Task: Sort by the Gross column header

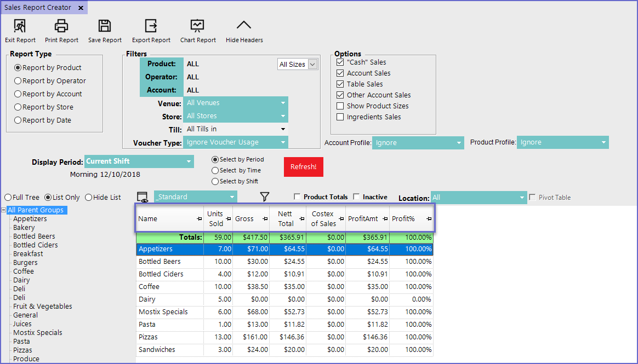Action: coord(244,219)
